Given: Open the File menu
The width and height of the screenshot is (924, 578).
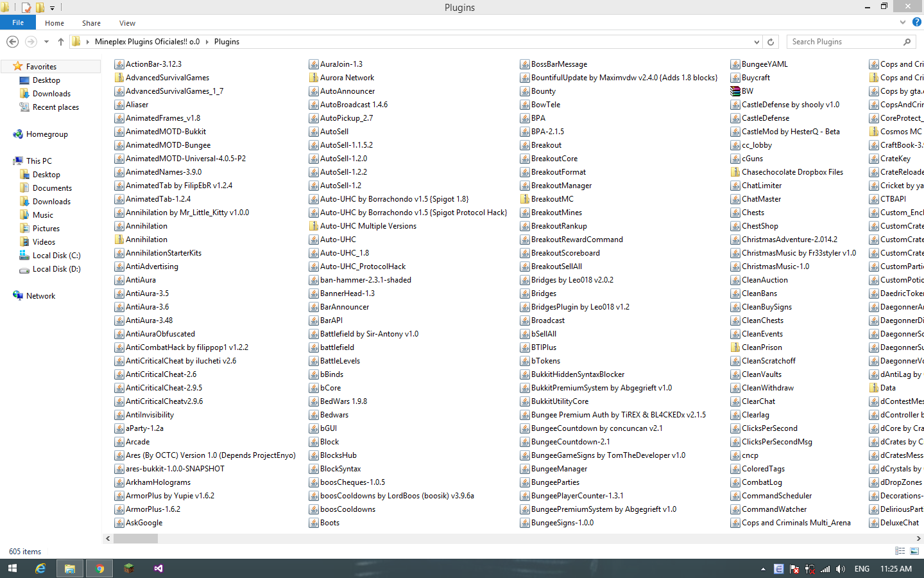Looking at the screenshot, I should (x=18, y=22).
